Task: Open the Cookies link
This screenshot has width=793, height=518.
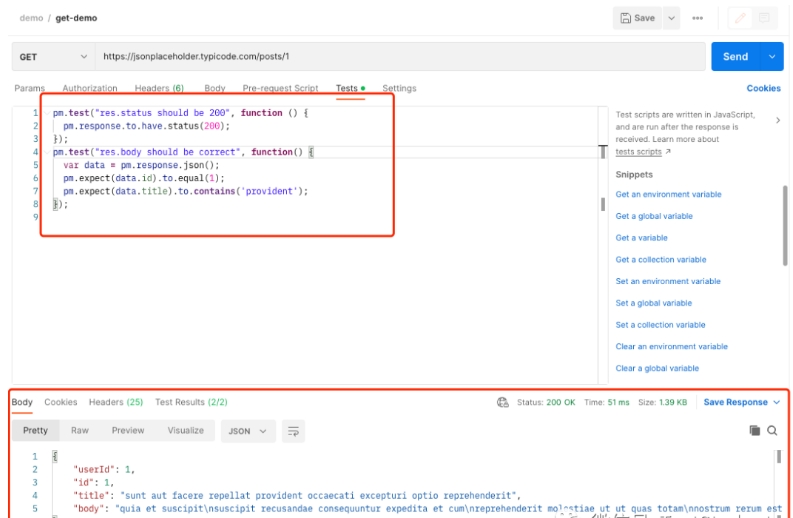Action: coord(764,88)
